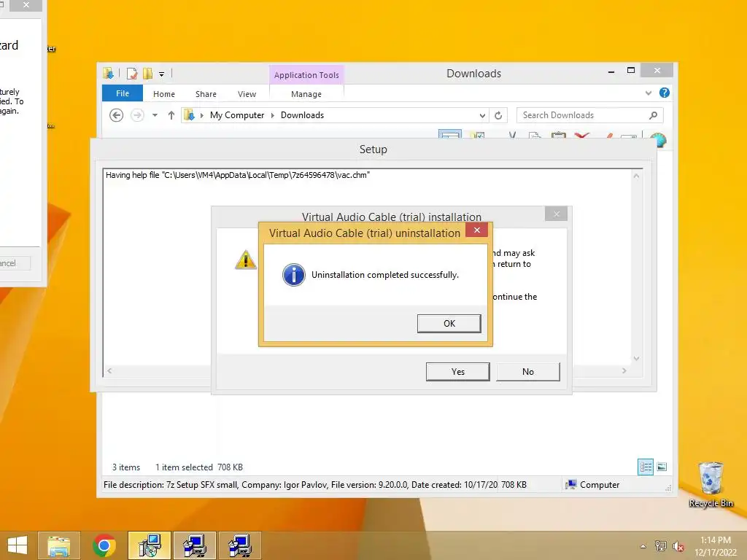
Task: Switch to the Home ribbon tab
Action: (164, 94)
